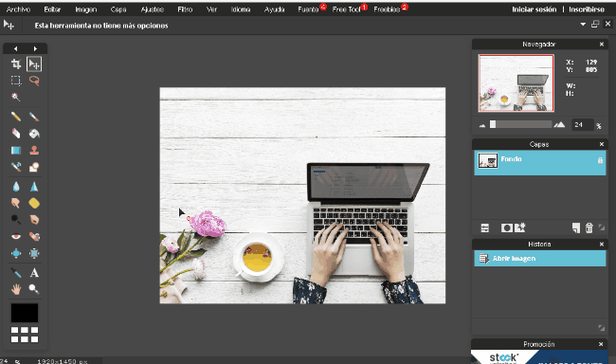This screenshot has height=364, width=616.
Task: Expand toolbox with right arrow
Action: [35, 48]
